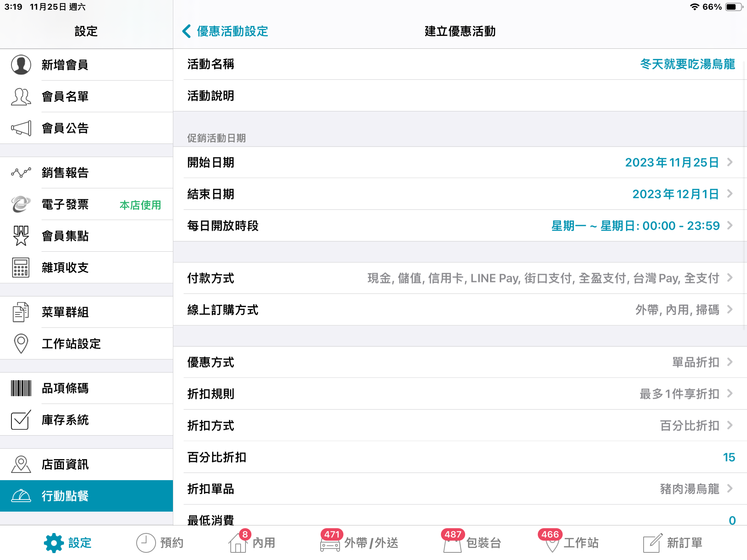
Task: Open 新增會員 via its person icon
Action: pyautogui.click(x=21, y=65)
